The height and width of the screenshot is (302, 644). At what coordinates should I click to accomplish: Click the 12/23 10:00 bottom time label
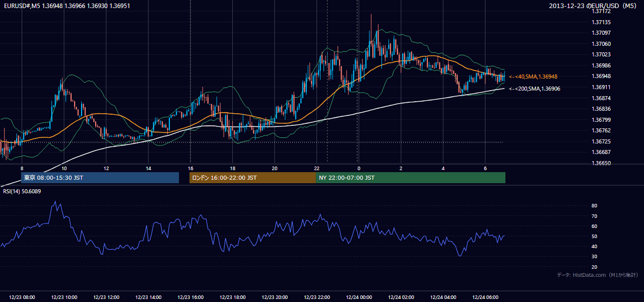64,297
